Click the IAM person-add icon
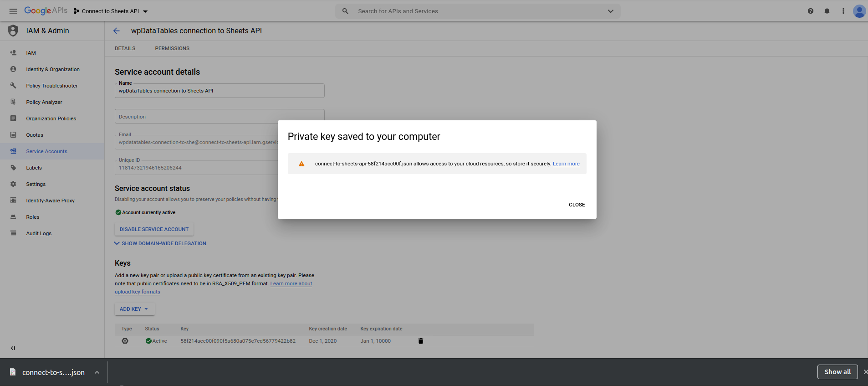The height and width of the screenshot is (386, 868). (x=13, y=53)
